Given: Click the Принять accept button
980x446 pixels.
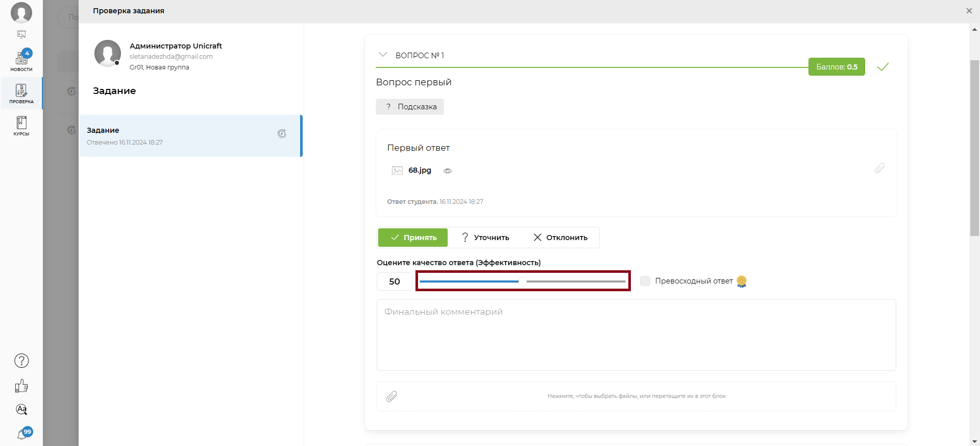Looking at the screenshot, I should [x=413, y=238].
